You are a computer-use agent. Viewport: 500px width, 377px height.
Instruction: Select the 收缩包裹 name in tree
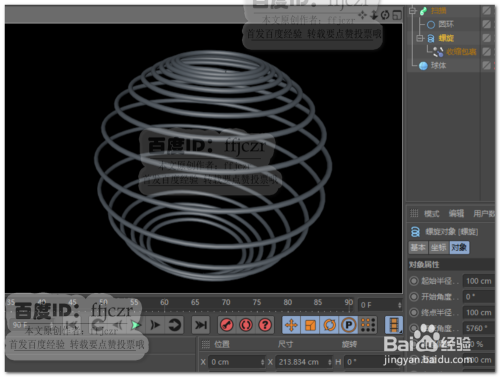[x=461, y=52]
